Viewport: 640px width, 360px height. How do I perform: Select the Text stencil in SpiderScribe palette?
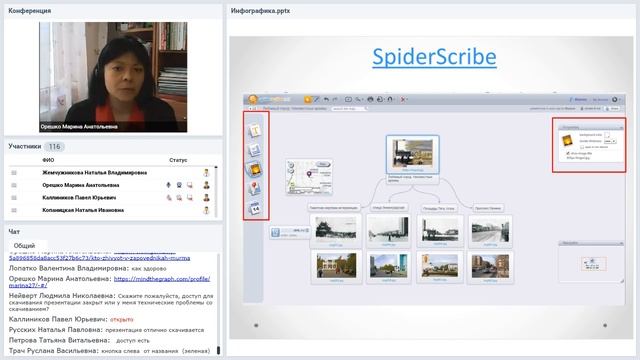click(255, 131)
